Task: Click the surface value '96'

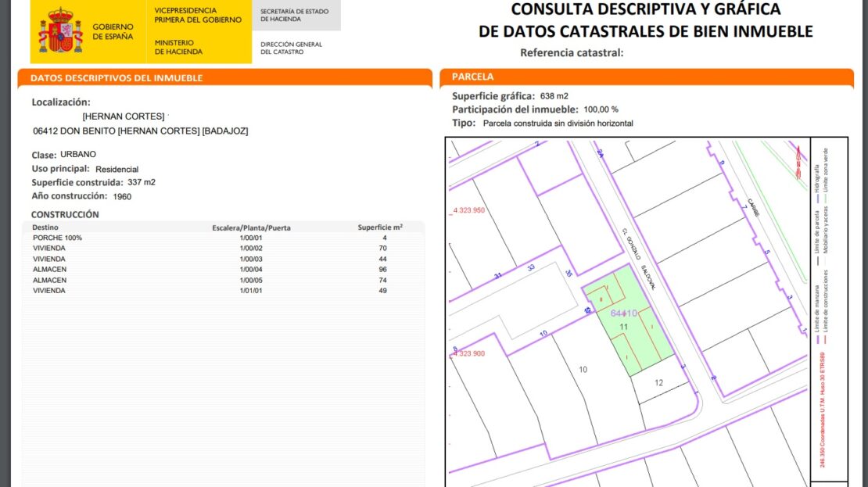Action: click(x=382, y=270)
